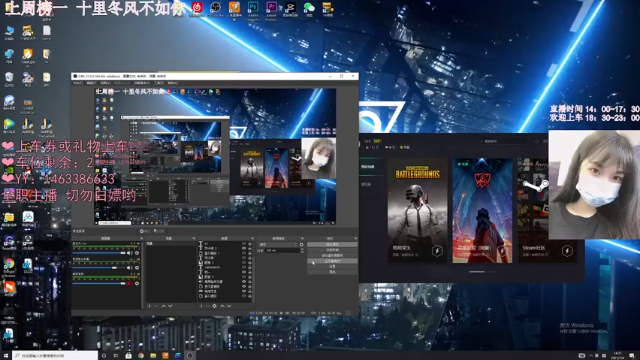Float the Sources dock via header icon
Screen dimensions: 640x360
(253, 238)
